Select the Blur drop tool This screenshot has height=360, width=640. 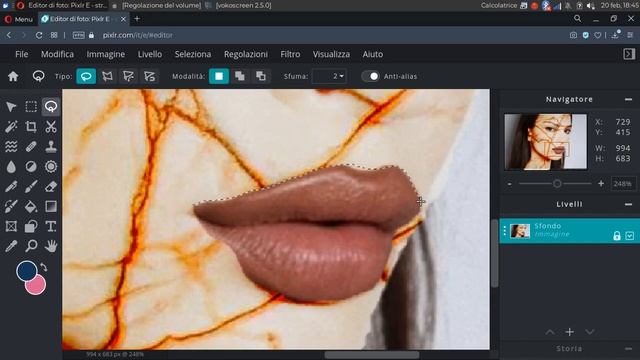click(11, 167)
